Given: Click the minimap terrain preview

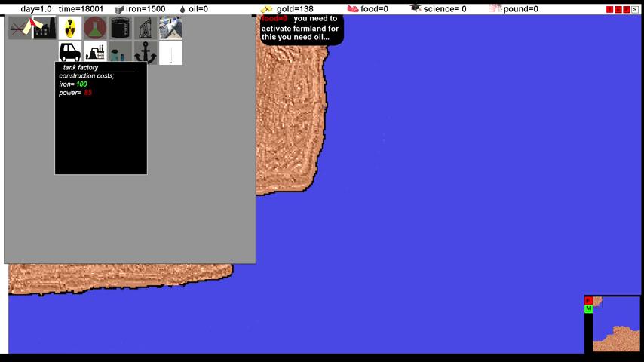Looking at the screenshot, I should pyautogui.click(x=616, y=324).
